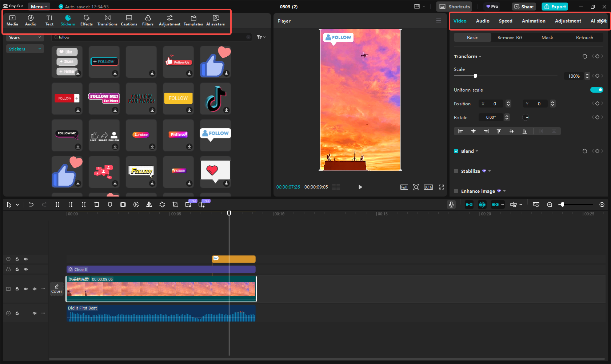The width and height of the screenshot is (611, 364).
Task: Open the Menu dropdown in title bar
Action: 39,7
